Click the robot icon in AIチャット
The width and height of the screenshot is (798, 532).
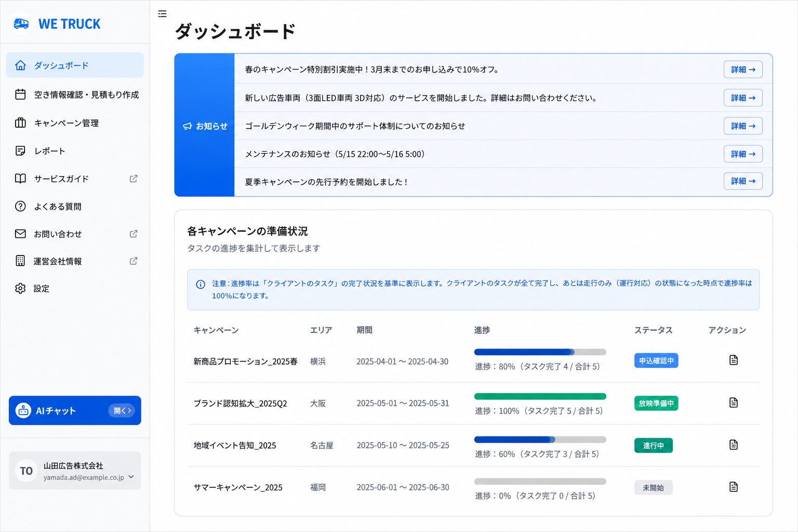coord(23,410)
